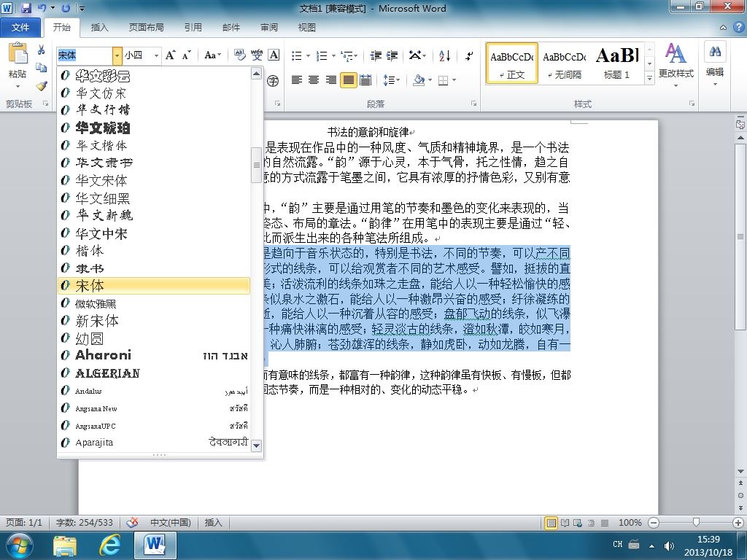Expand the Styles gallery More arrow
747x560 pixels.
tap(649, 78)
